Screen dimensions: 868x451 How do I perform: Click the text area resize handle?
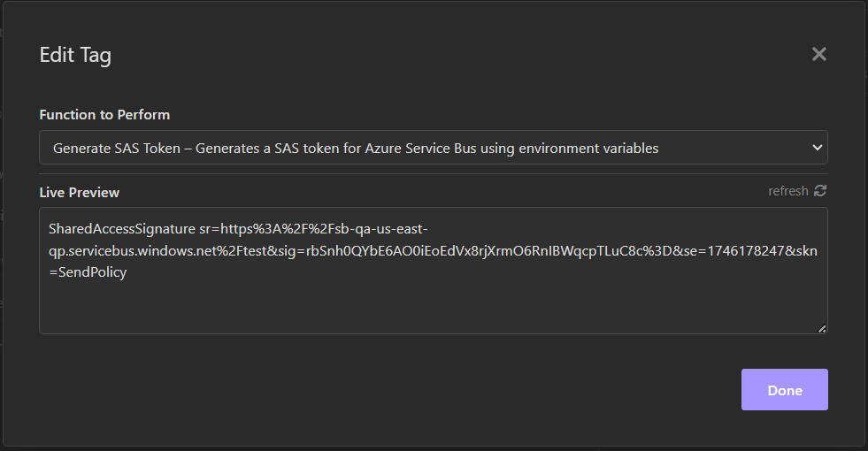(822, 328)
